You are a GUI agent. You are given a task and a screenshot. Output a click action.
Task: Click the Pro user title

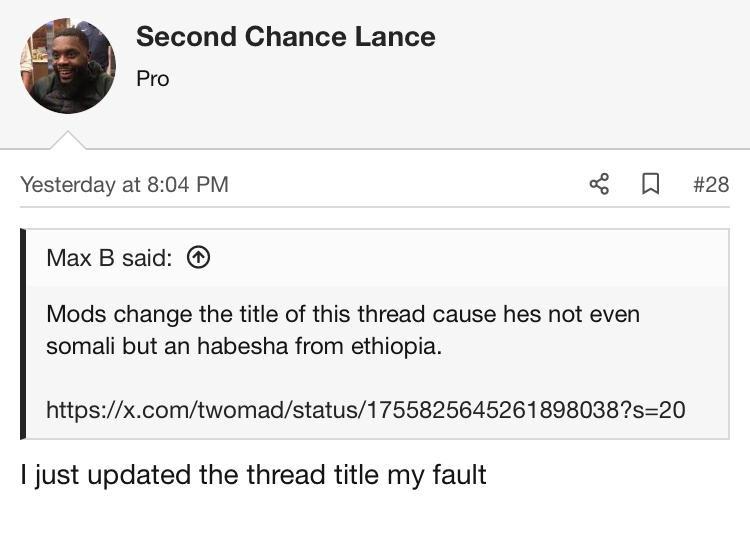153,78
